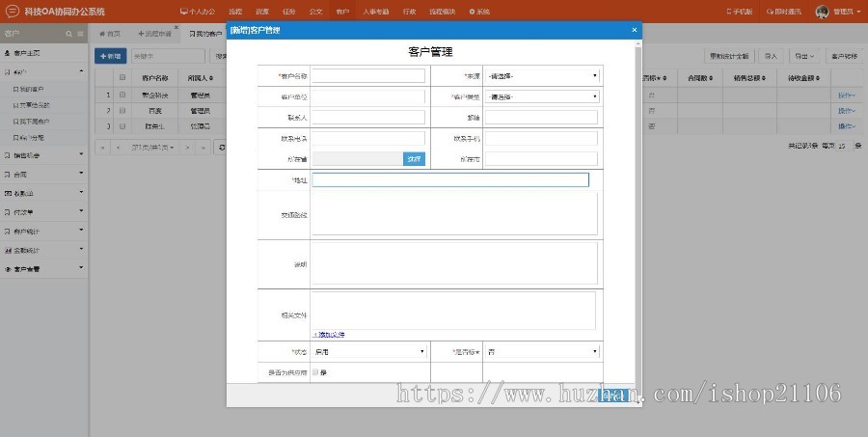Click the 添加文件 link in the dialog
The height and width of the screenshot is (437, 868).
329,335
